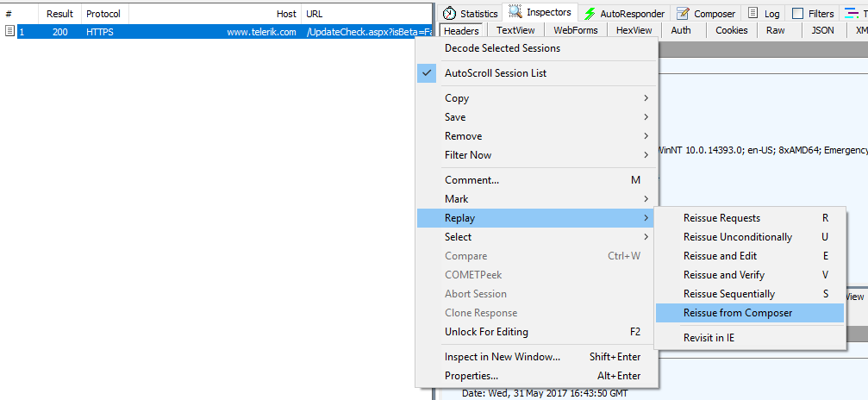Expand the Filter Now submenu
The width and height of the screenshot is (868, 400).
pyautogui.click(x=645, y=155)
